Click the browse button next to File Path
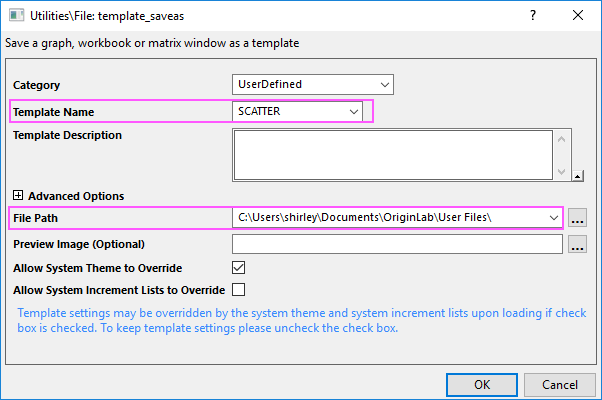Screen dimensions: 602x400 [577, 217]
